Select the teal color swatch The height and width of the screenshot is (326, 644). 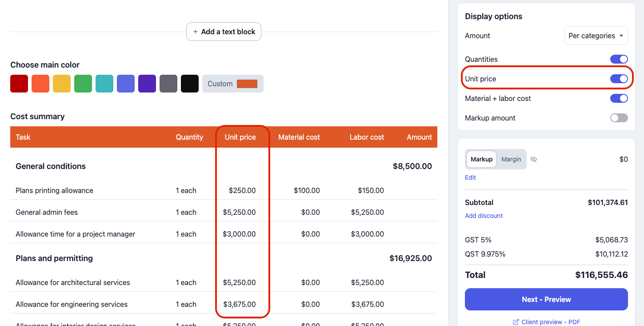104,84
